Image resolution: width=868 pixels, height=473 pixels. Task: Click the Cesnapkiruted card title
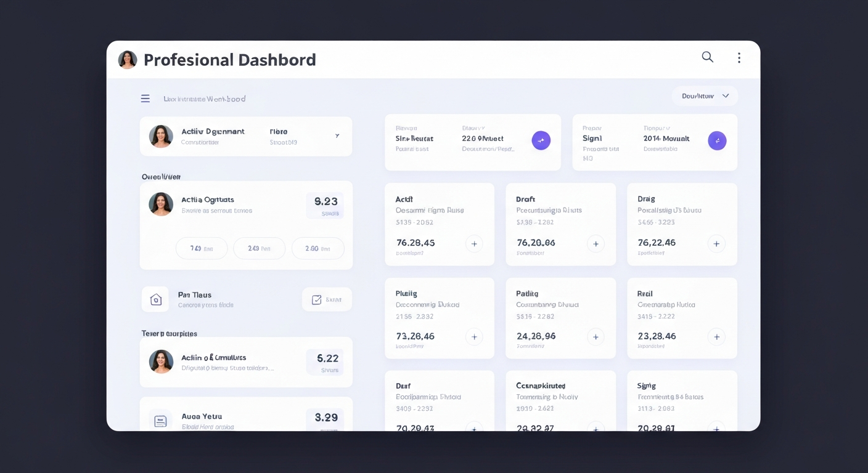coord(541,386)
